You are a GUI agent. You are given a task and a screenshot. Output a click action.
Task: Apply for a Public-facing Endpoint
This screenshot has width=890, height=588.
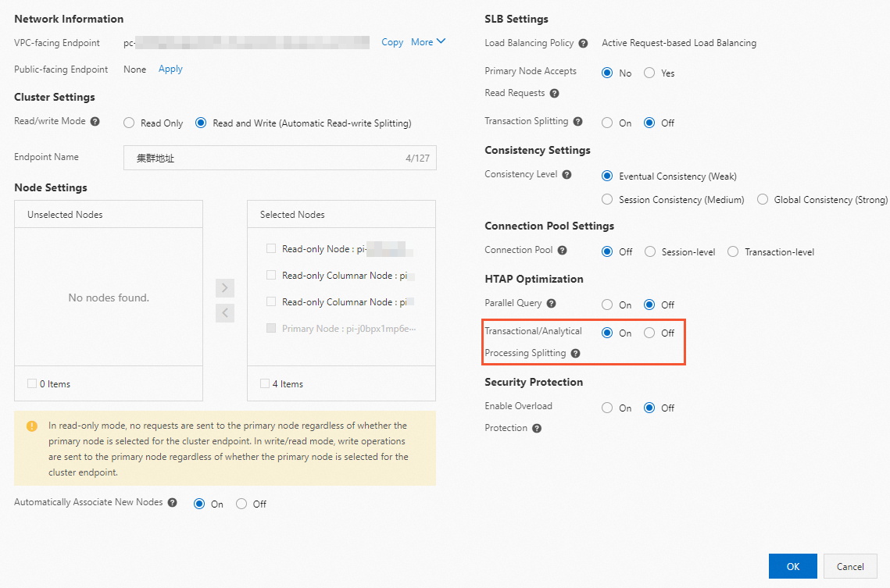coord(170,69)
